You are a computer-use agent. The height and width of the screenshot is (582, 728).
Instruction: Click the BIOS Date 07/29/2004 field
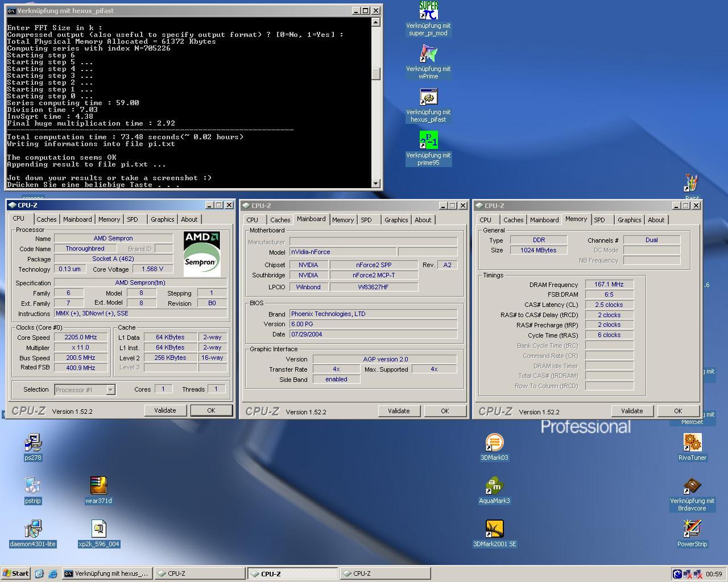(374, 334)
